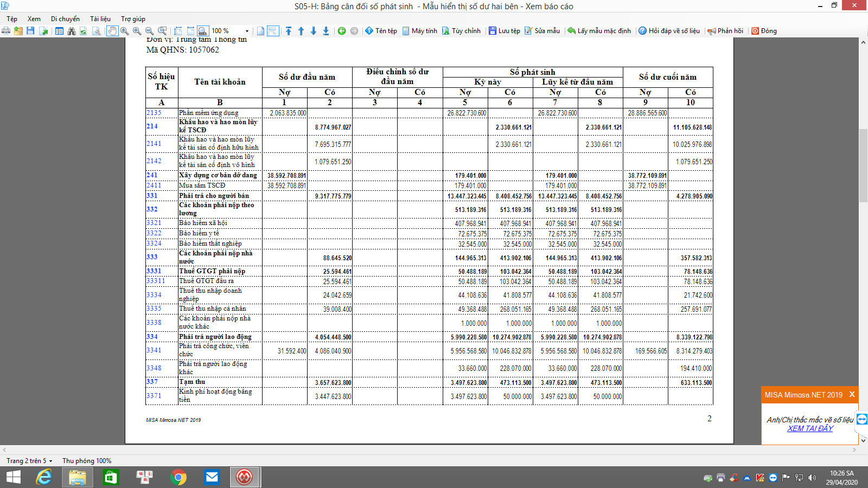The image size is (868, 488).
Task: Jump to first page arrow
Action: (289, 31)
